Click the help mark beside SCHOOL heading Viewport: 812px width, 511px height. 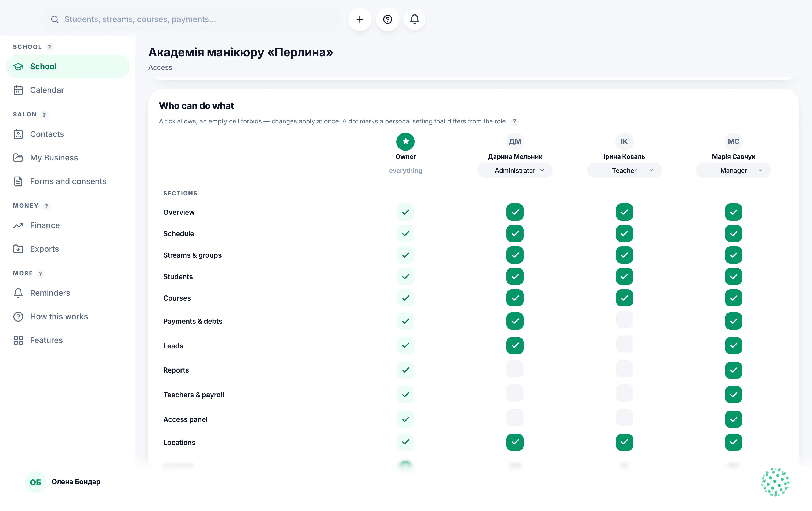click(x=50, y=47)
